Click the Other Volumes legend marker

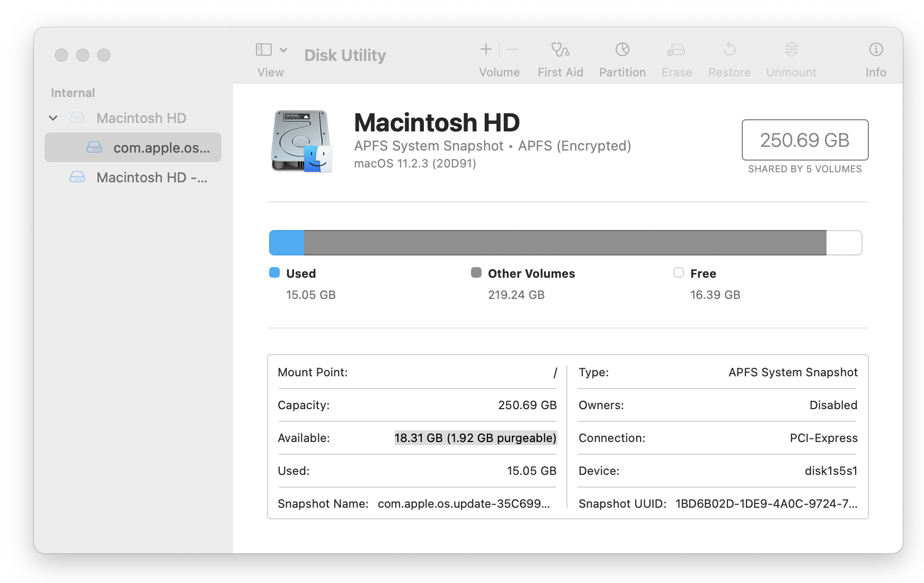click(476, 273)
